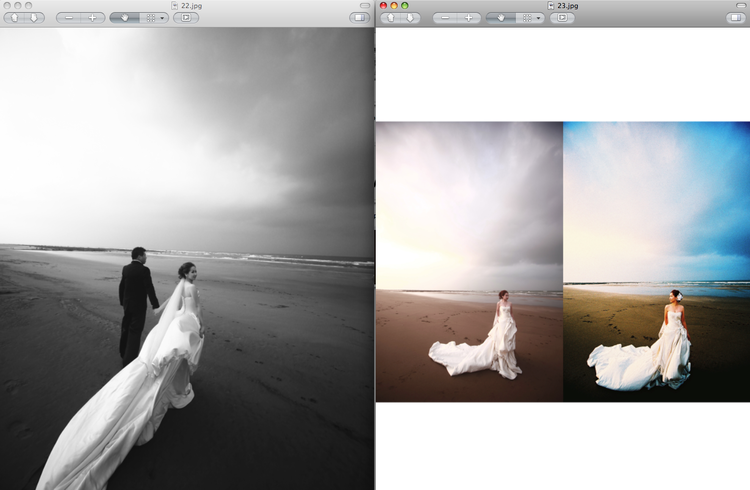Choose the rectangular Select tool in 23.jpg window
750x490 pixels.
click(x=527, y=18)
